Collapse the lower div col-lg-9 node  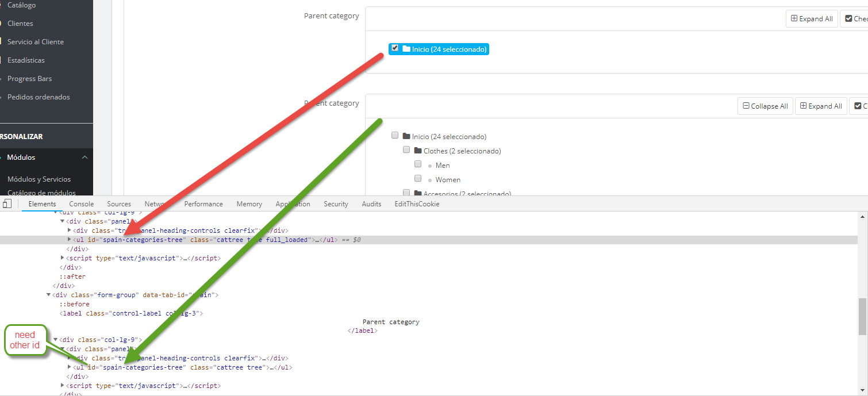tap(56, 340)
